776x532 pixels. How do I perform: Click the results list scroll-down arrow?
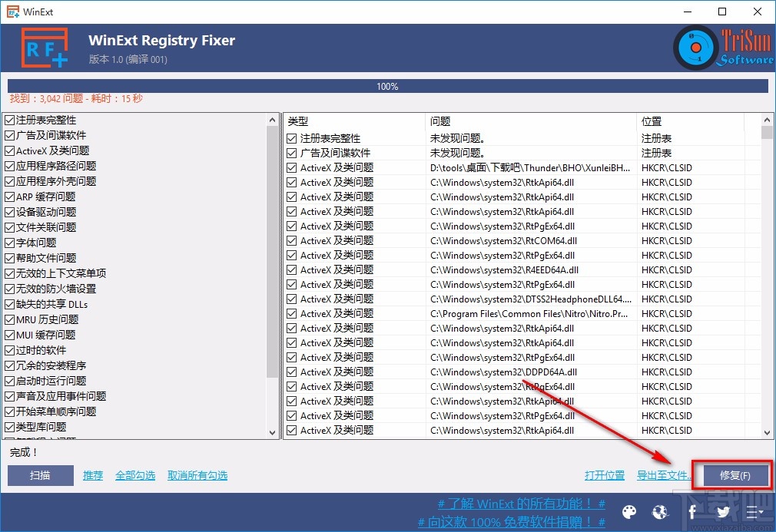pos(767,432)
